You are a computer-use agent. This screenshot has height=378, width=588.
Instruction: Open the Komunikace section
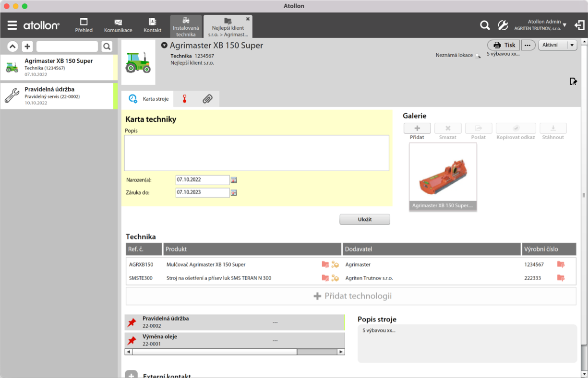118,26
